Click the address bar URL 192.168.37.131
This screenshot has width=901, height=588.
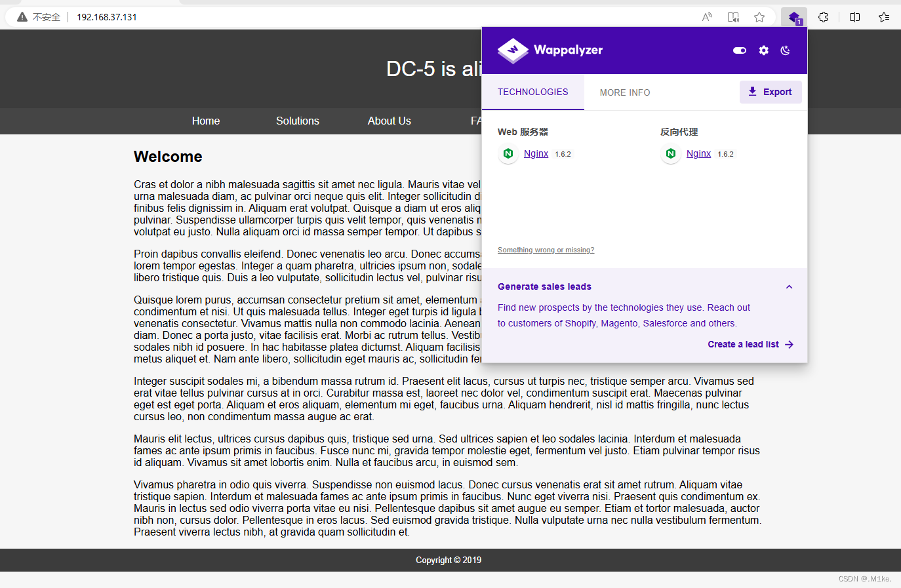tap(107, 17)
